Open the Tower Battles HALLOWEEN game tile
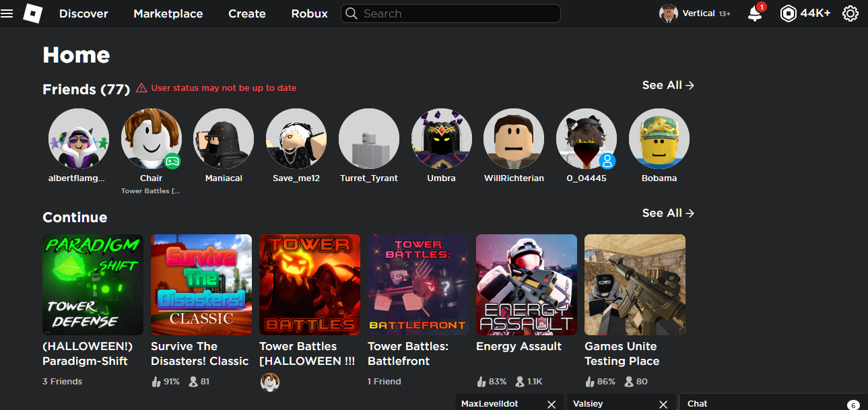The height and width of the screenshot is (410, 868). click(x=310, y=284)
